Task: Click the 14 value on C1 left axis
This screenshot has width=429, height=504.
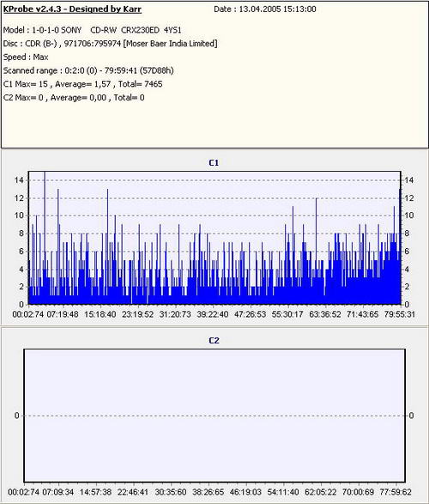Action: [19, 180]
